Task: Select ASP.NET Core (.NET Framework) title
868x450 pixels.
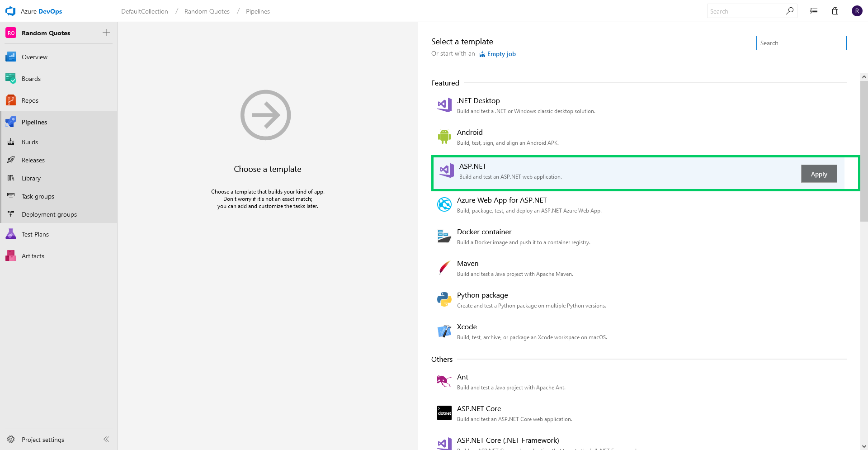Action: point(508,440)
